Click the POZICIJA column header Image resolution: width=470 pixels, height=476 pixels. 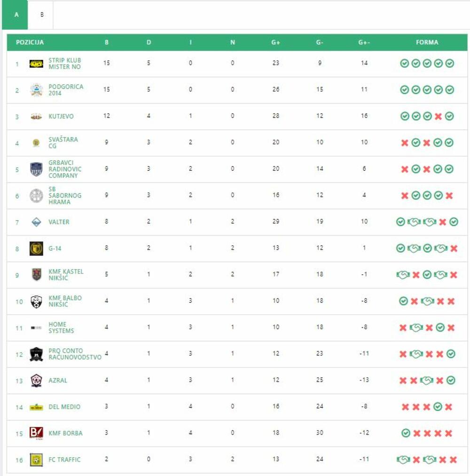(30, 42)
